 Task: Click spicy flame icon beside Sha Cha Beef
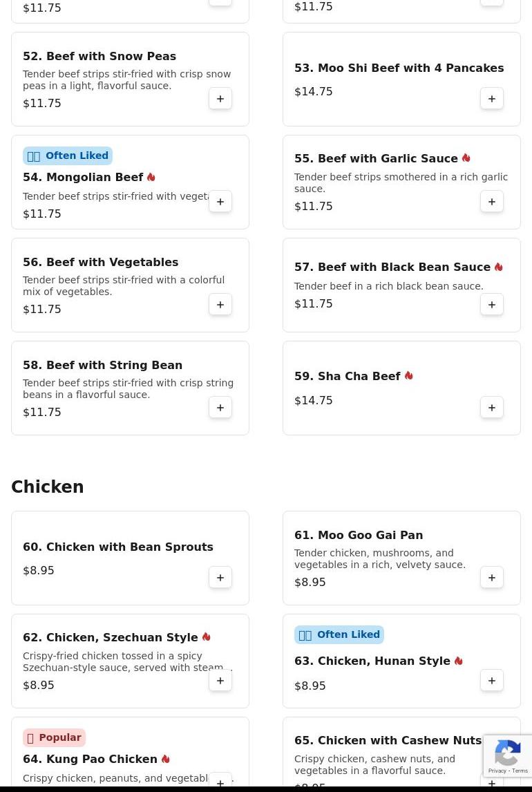point(409,376)
